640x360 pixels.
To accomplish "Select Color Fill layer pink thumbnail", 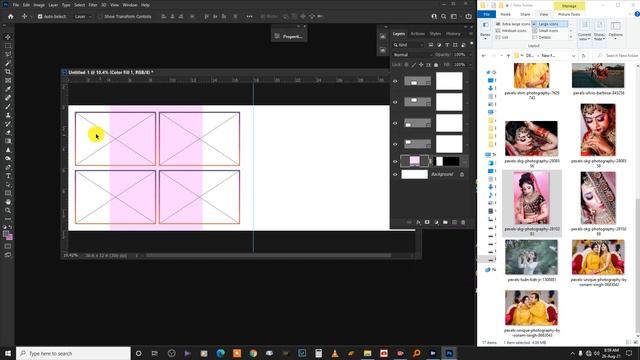I will tap(414, 161).
